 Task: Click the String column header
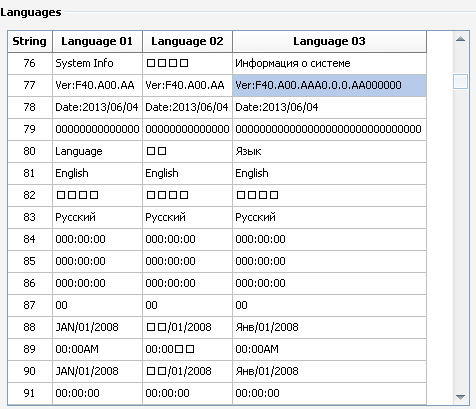(x=30, y=41)
